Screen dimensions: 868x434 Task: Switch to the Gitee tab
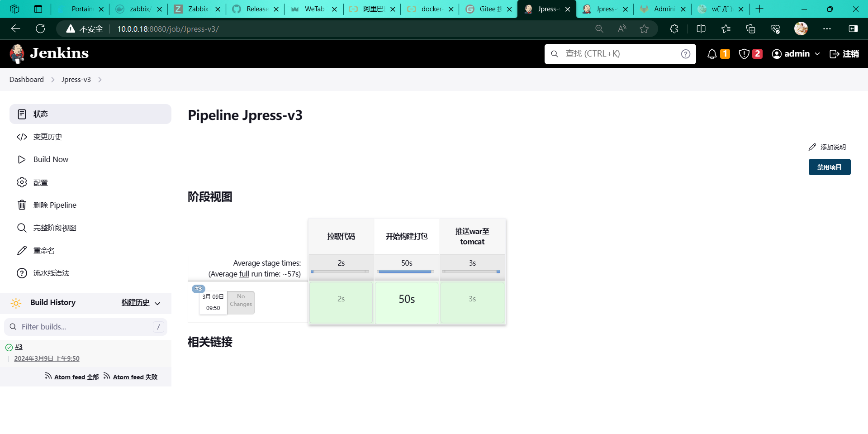pos(489,9)
